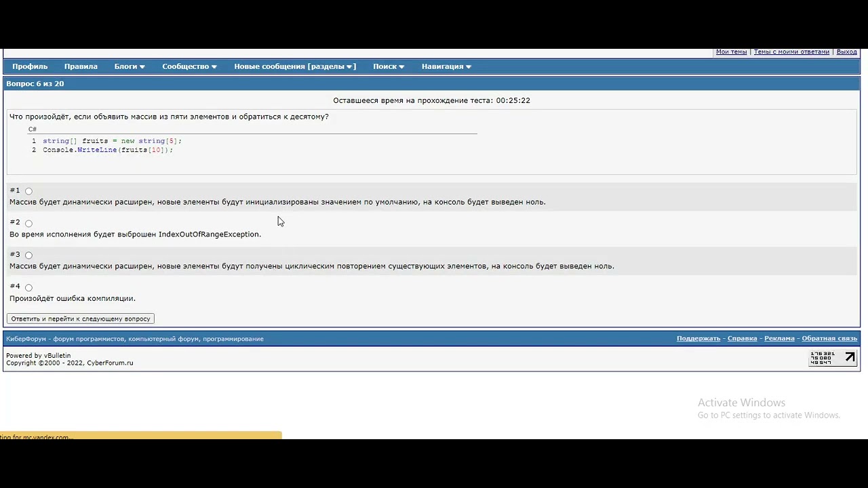Image resolution: width=868 pixels, height=488 pixels.
Task: Open the Правила menu item
Action: click(x=81, y=66)
